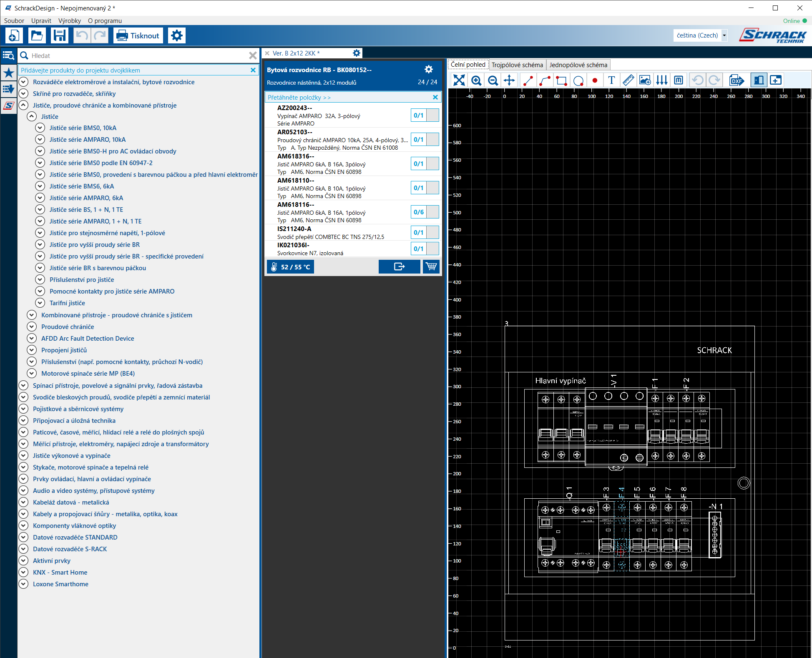Print the project with Tisknout
The image size is (812, 658).
(138, 35)
